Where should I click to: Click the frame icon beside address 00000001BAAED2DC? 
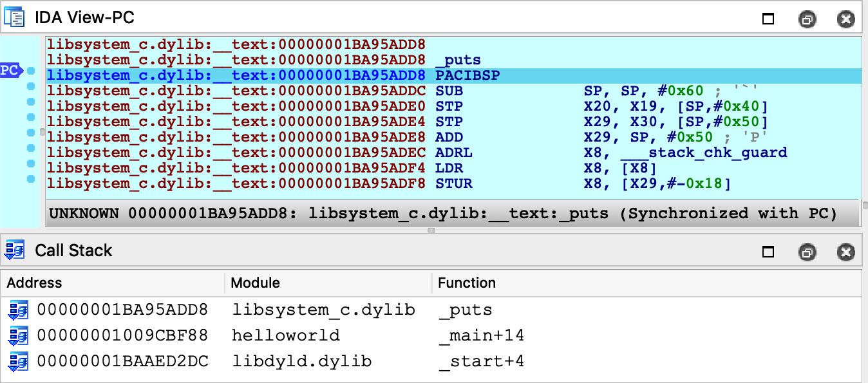pos(17,361)
